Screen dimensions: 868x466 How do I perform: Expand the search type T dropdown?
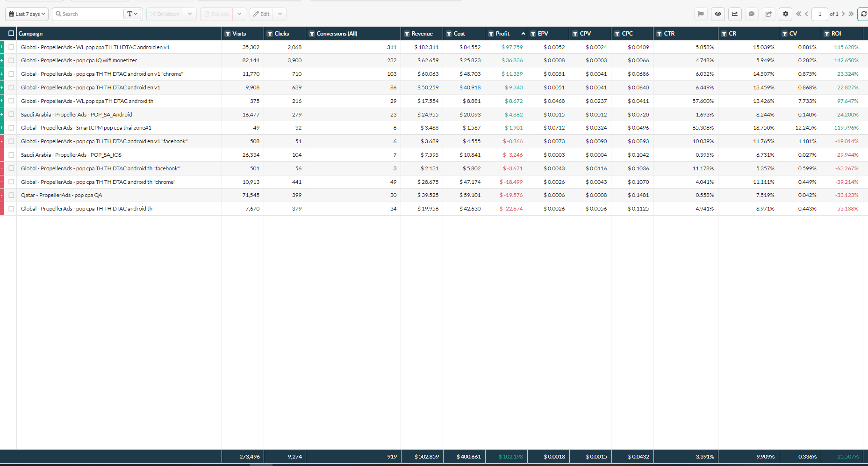coord(132,14)
